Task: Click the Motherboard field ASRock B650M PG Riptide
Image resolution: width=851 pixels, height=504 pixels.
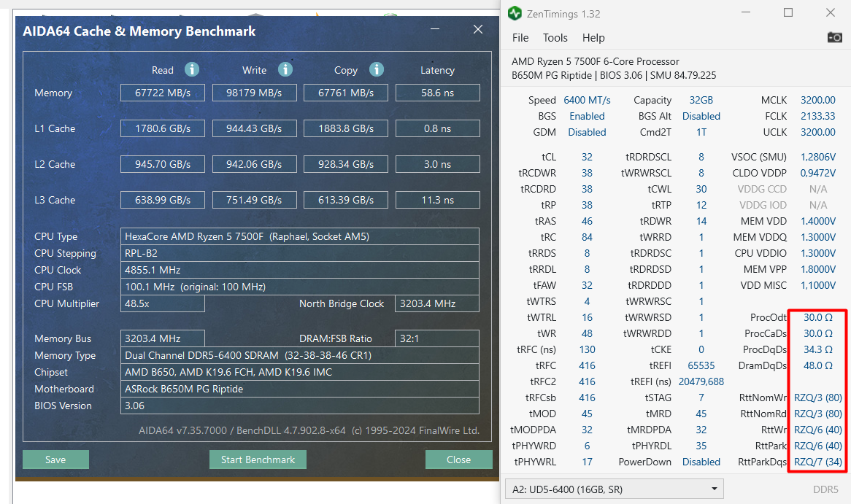Action: (299, 389)
